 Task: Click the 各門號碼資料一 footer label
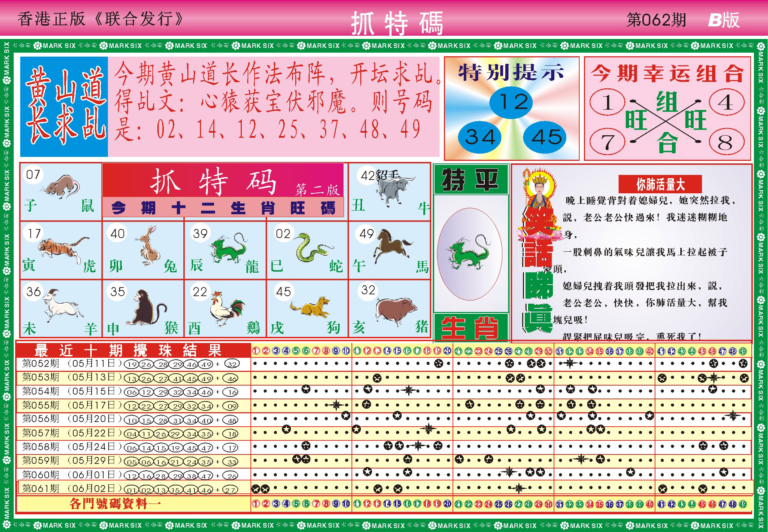115,504
